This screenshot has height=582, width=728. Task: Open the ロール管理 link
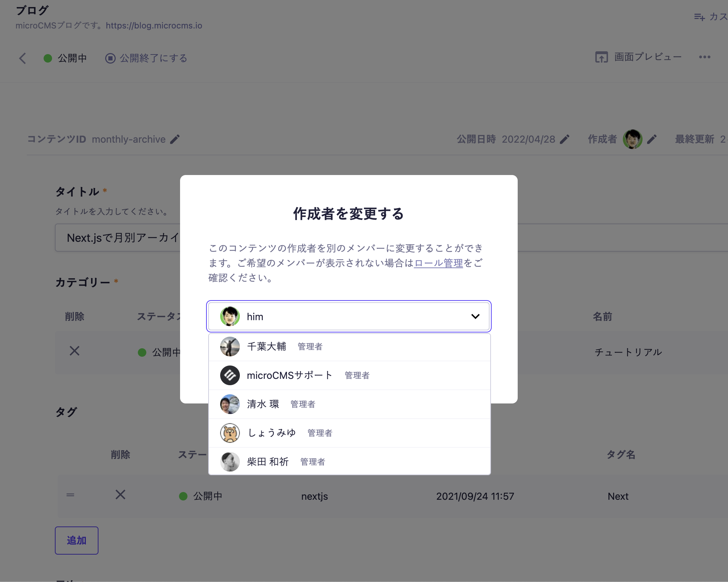tap(439, 263)
